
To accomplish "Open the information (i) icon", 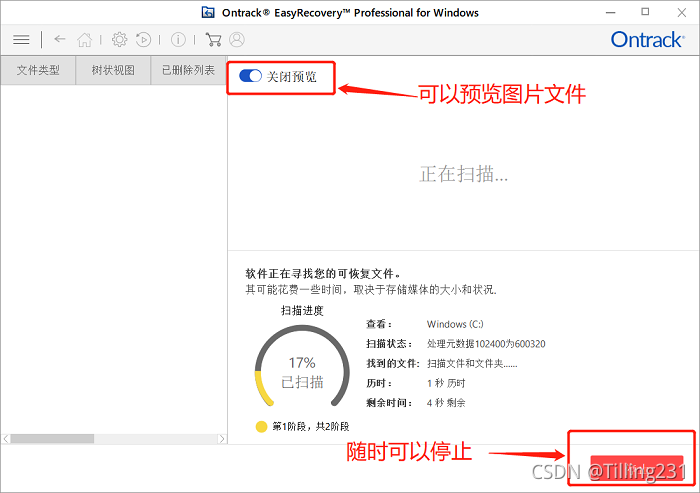I will [178, 40].
